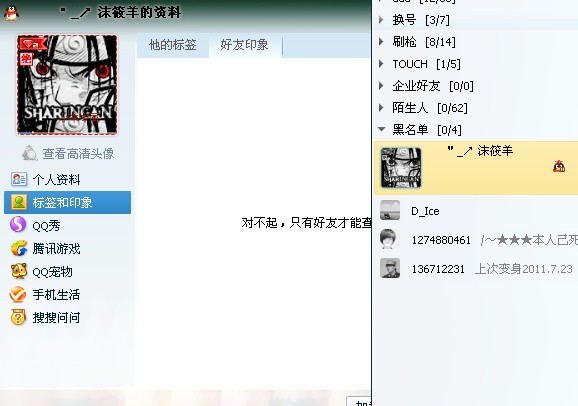
Task: Switch to 好友印象 tab
Action: 244,45
